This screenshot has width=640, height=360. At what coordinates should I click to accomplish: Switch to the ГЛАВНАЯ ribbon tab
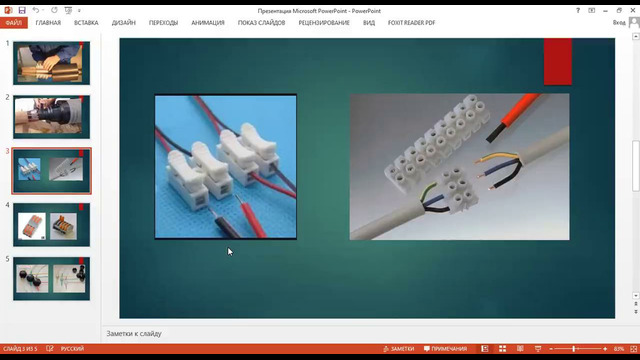pos(48,23)
